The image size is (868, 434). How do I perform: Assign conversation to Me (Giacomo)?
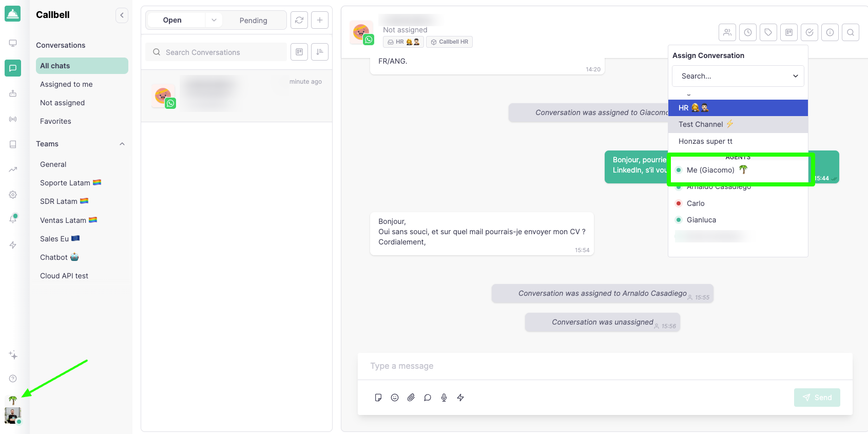click(x=710, y=170)
